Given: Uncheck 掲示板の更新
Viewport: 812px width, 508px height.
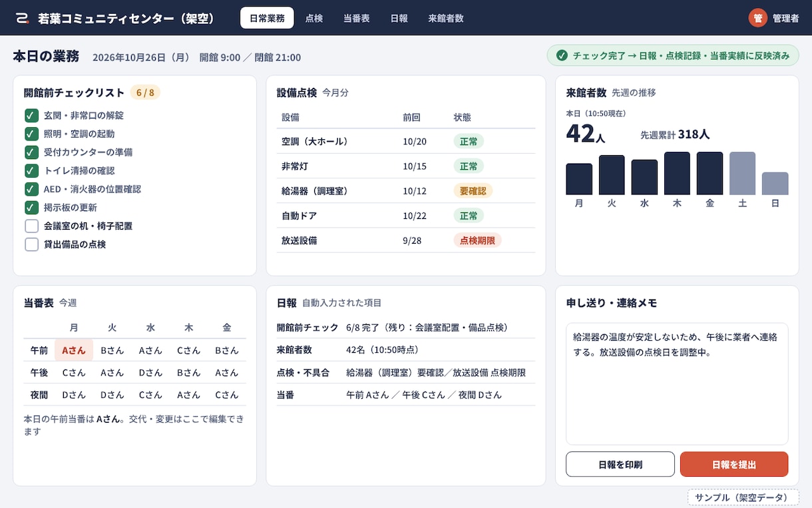Looking at the screenshot, I should tap(31, 207).
